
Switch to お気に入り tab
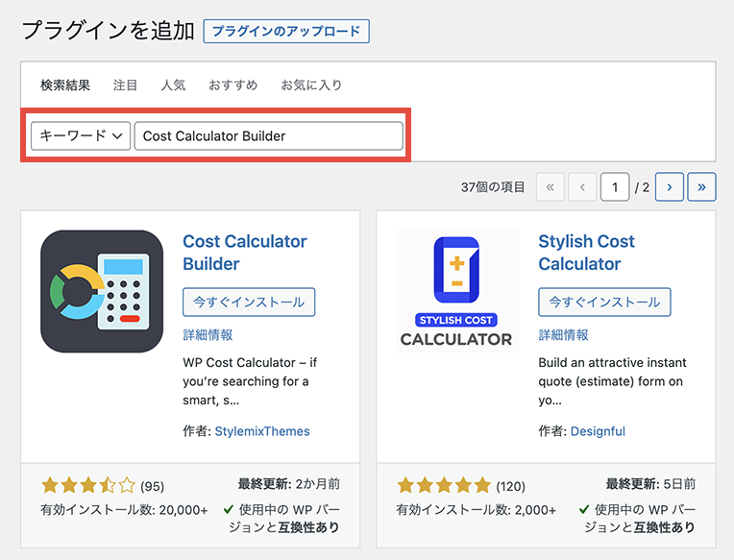point(311,85)
